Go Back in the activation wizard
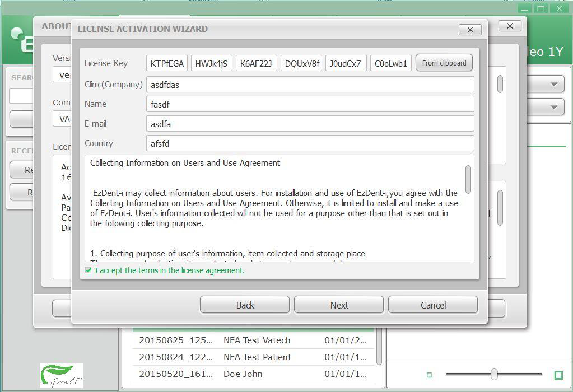This screenshot has height=392, width=573. [245, 305]
